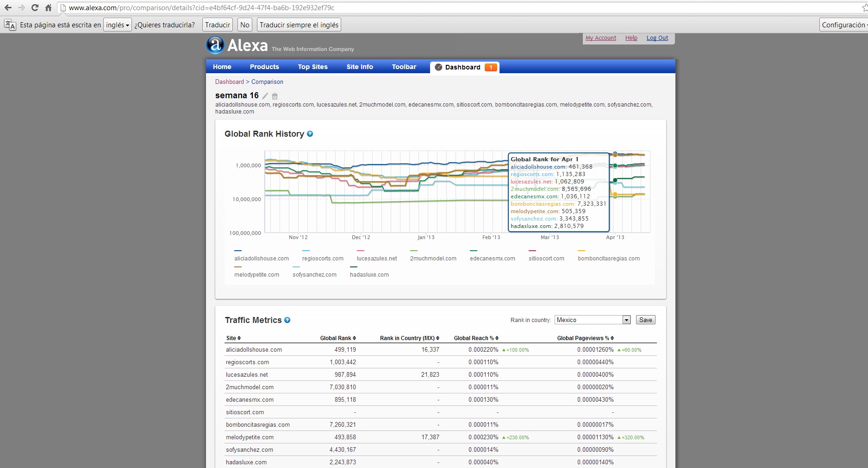
Task: Sort table by Global Rank column
Action: (338, 338)
